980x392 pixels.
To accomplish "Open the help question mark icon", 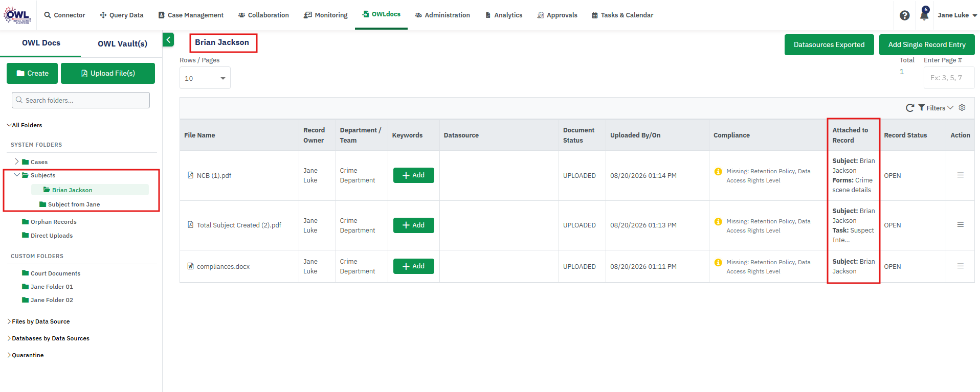I will click(x=904, y=15).
